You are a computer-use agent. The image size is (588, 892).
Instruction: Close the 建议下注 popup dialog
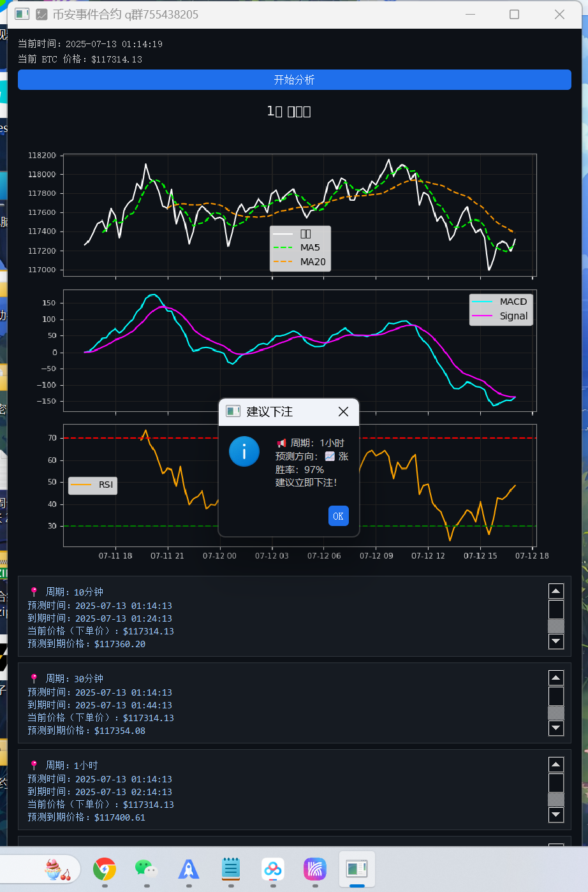click(343, 412)
